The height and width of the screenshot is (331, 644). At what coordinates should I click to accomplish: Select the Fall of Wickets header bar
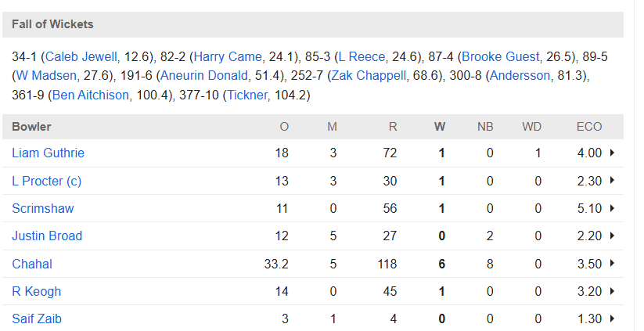pos(313,24)
